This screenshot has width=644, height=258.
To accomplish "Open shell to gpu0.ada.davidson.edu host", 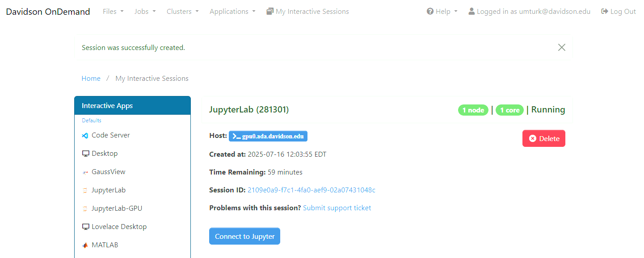I will (268, 136).
